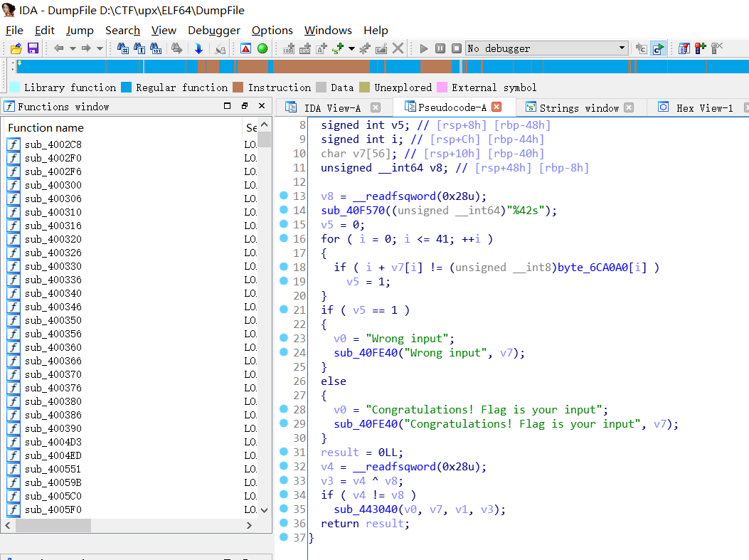Image resolution: width=749 pixels, height=560 pixels.
Task: Click the red warning triangle icon
Action: (245, 48)
